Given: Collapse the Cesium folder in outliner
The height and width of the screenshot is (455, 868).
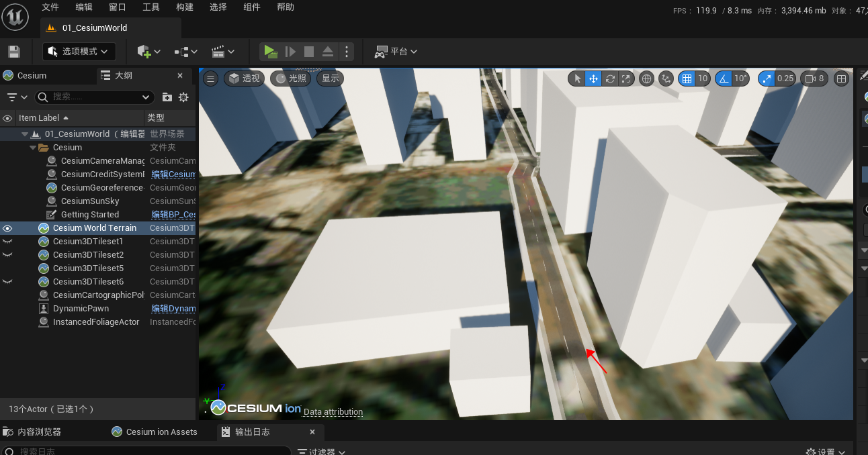Looking at the screenshot, I should click(x=33, y=148).
